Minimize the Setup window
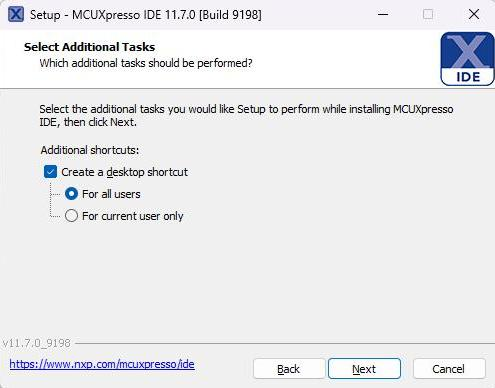495x388 pixels. pos(383,14)
